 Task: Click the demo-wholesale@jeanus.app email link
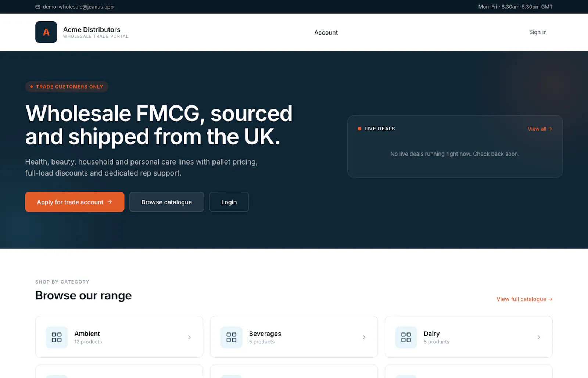[78, 7]
